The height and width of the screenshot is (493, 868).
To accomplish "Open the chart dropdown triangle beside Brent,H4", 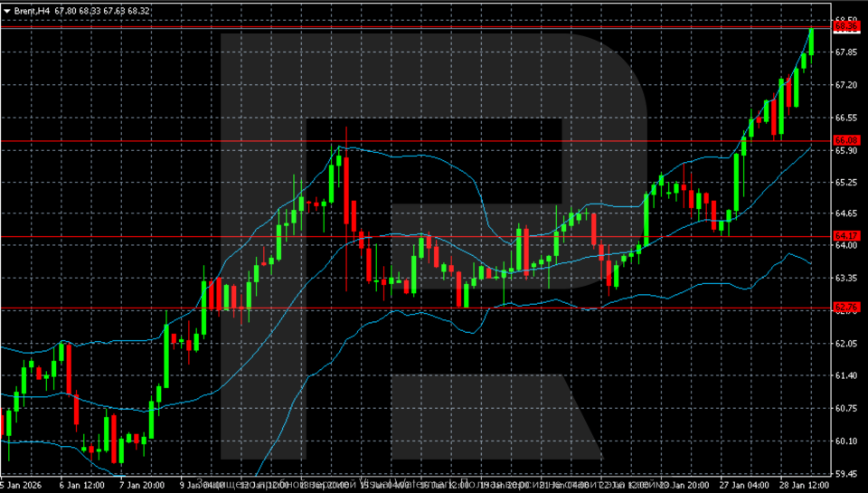I will point(7,10).
